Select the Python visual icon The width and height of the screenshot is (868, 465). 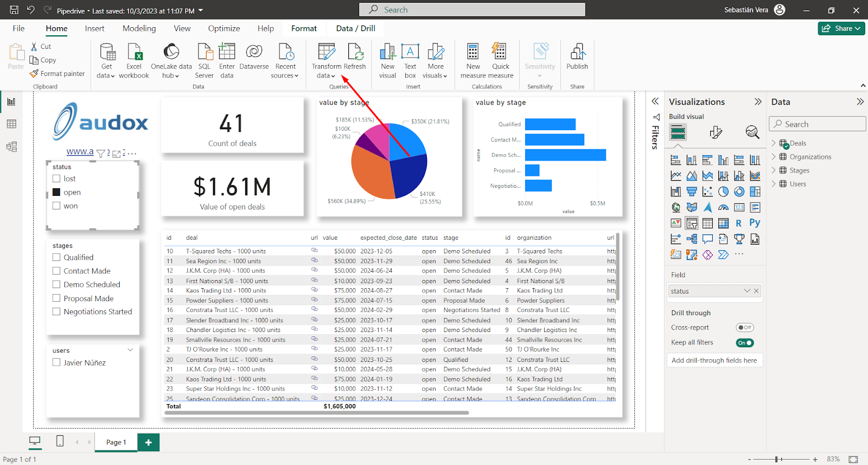pos(755,222)
